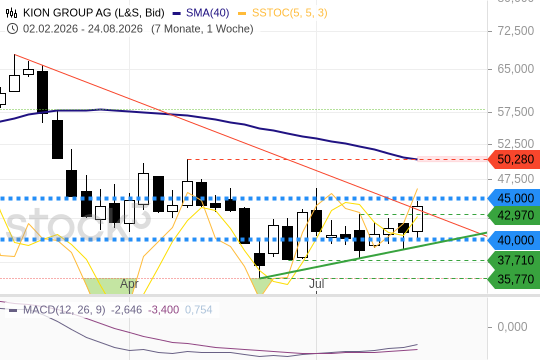The image size is (540, 360).
Task: Click the green 42,970 price label
Action: [x=514, y=216]
